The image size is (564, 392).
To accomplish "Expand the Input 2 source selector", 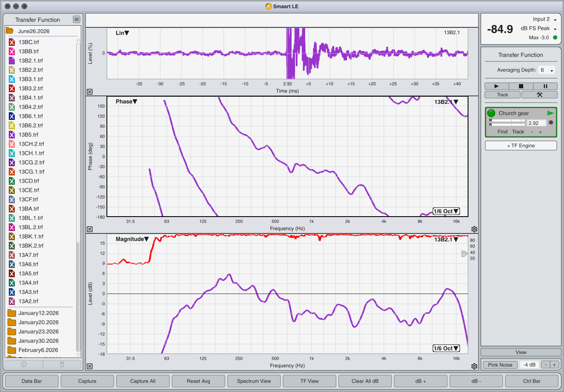I will pyautogui.click(x=545, y=19).
